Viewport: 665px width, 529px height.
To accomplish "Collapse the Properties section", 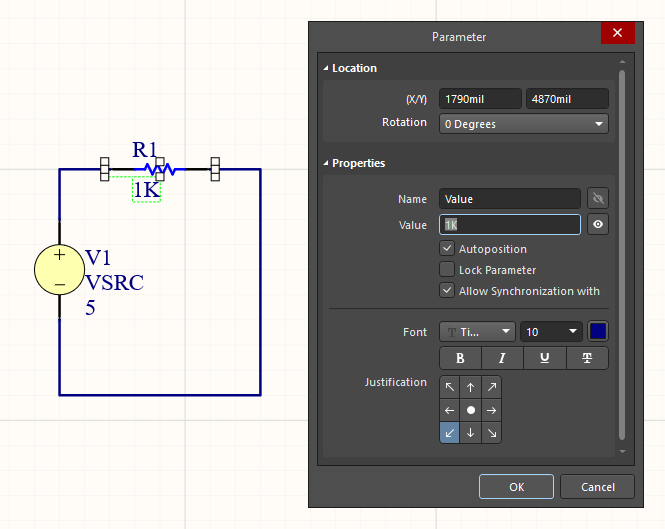I will tap(326, 163).
